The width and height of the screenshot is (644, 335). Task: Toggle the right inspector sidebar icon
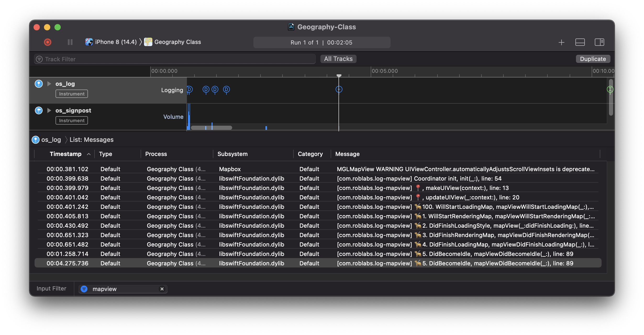pyautogui.click(x=599, y=42)
